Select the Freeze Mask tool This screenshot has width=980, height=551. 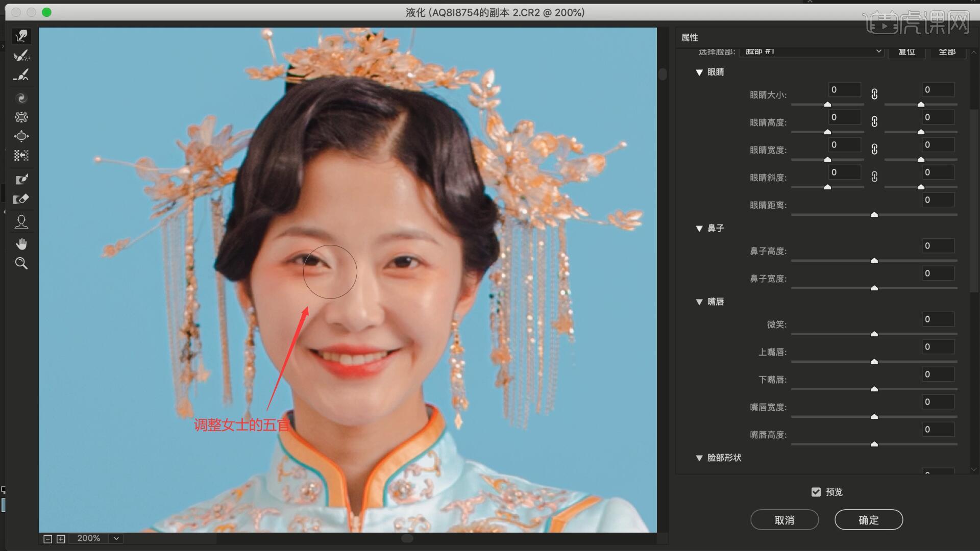point(21,179)
